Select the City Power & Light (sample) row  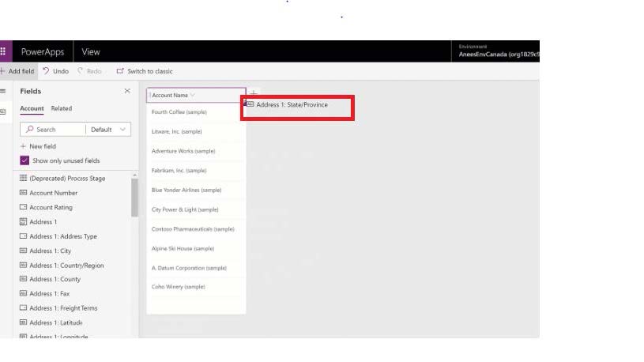point(196,209)
